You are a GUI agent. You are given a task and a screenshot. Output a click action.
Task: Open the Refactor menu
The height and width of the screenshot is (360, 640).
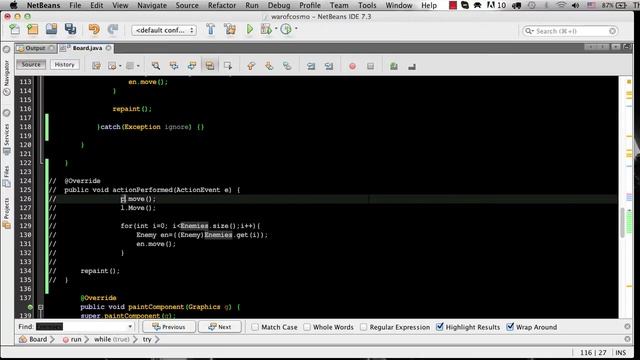[x=222, y=5]
